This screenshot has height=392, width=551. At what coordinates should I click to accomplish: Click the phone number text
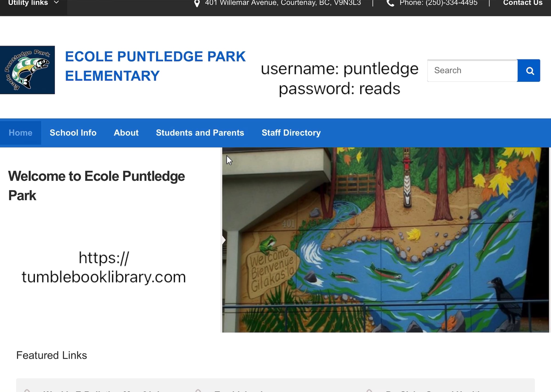pyautogui.click(x=438, y=3)
